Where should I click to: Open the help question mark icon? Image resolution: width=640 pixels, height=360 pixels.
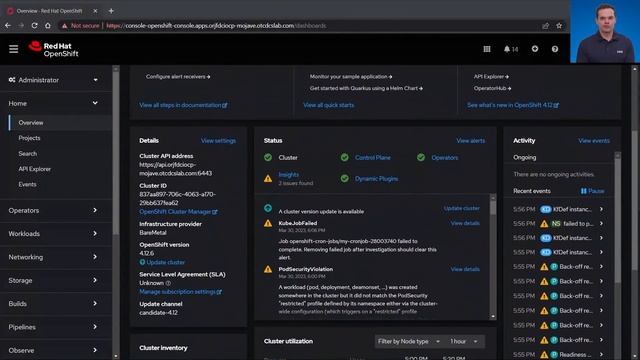pos(555,49)
